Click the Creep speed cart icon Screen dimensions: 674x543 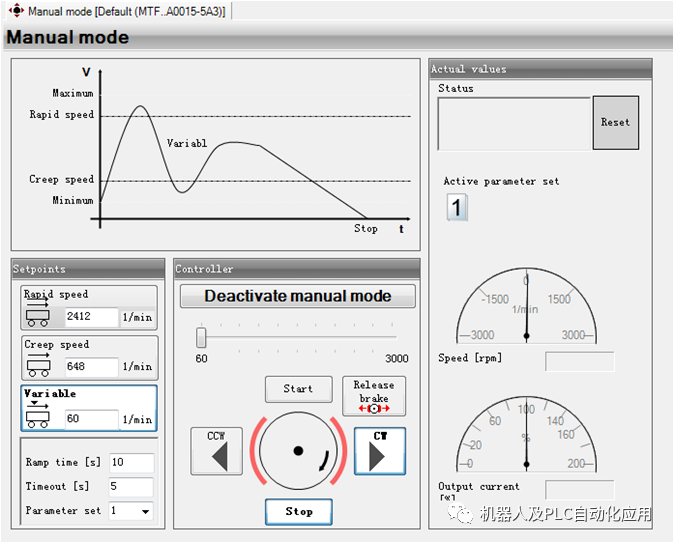(38, 366)
